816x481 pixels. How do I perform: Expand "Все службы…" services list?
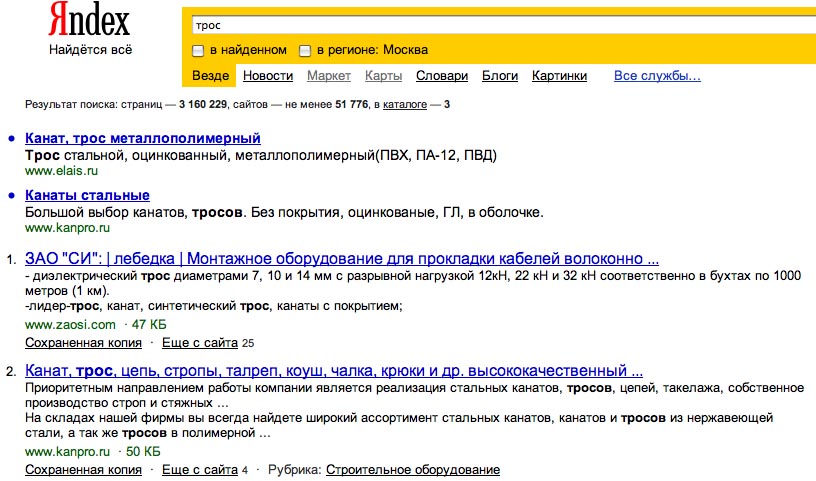[x=657, y=76]
